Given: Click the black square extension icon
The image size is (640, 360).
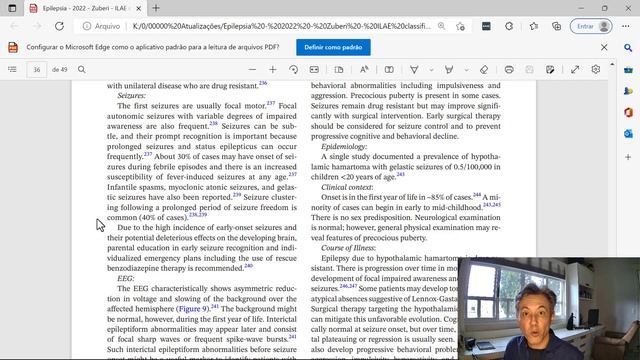Looking at the screenshot, I should coord(486,26).
